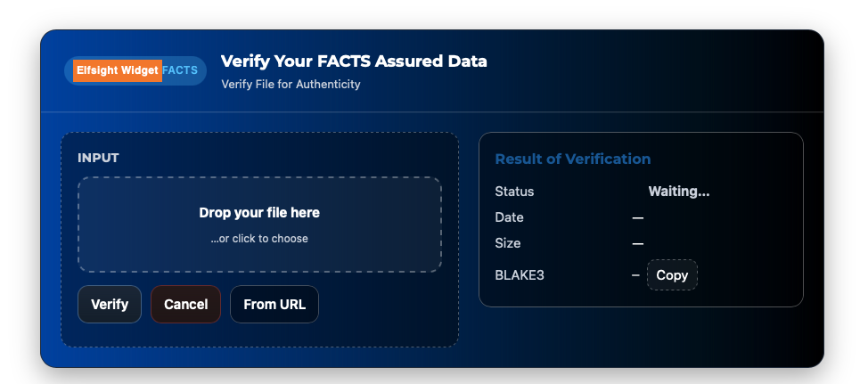Screen dimensions: 868x384
Task: Click "...or click to choose" link text
Action: (x=259, y=239)
